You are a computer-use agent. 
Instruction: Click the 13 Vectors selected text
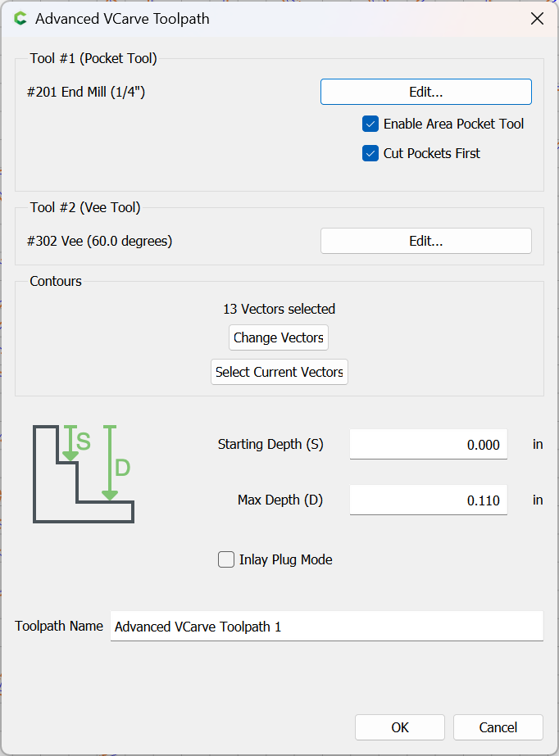279,309
